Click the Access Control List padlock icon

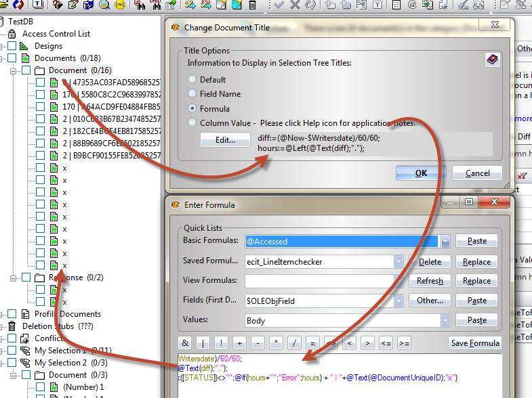pyautogui.click(x=12, y=34)
